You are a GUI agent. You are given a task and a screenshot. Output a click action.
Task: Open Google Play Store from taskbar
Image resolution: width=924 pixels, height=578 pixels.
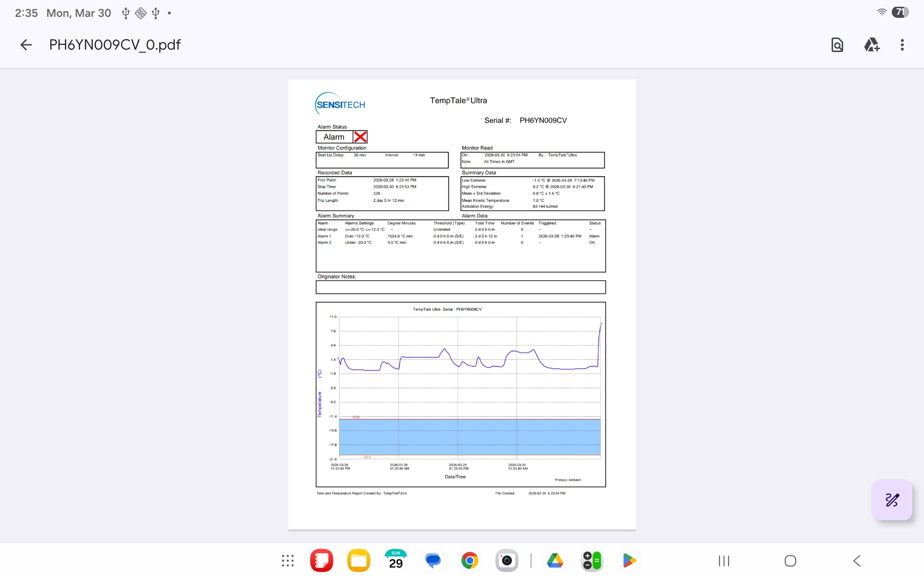click(629, 561)
